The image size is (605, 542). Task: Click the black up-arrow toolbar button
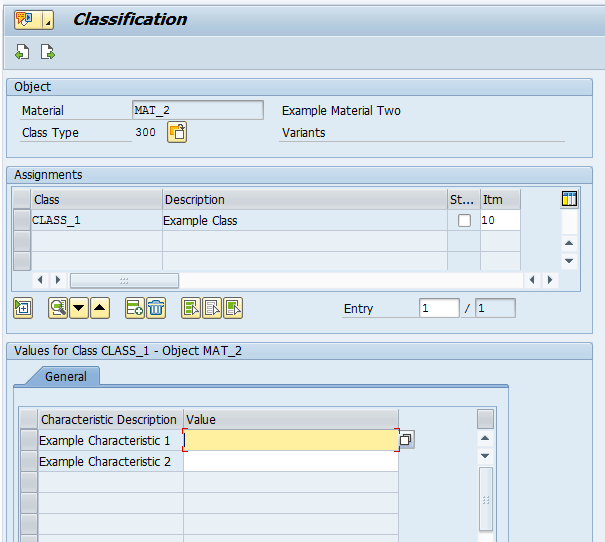[100, 308]
